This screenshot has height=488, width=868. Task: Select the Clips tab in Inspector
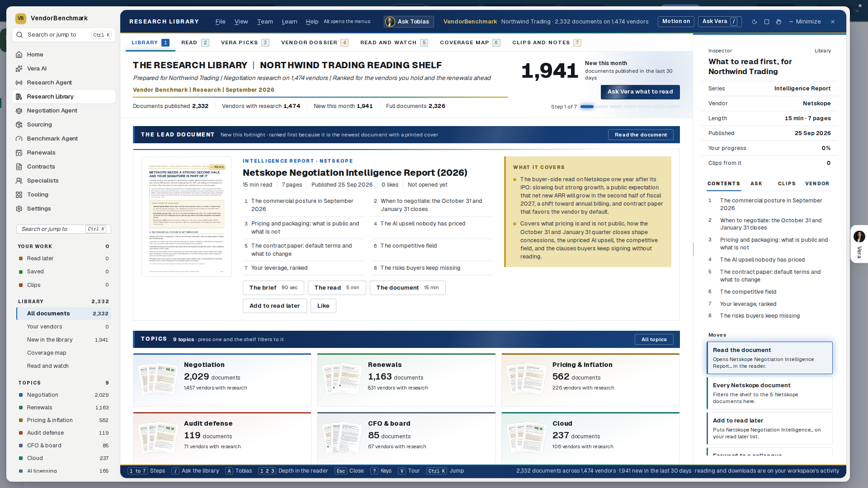(x=787, y=183)
